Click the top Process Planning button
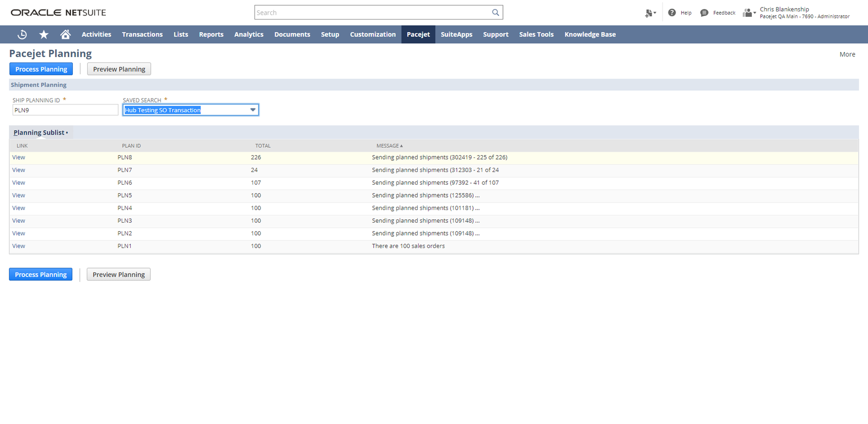Screen dimensions: 868x424 click(41, 69)
